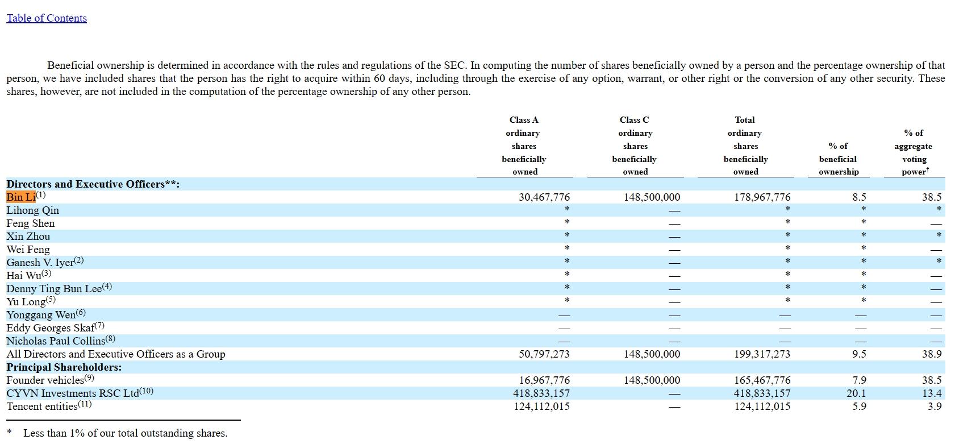Screen dimensions: 980x448
Task: Select group total 199,317,273
Action: tap(762, 354)
